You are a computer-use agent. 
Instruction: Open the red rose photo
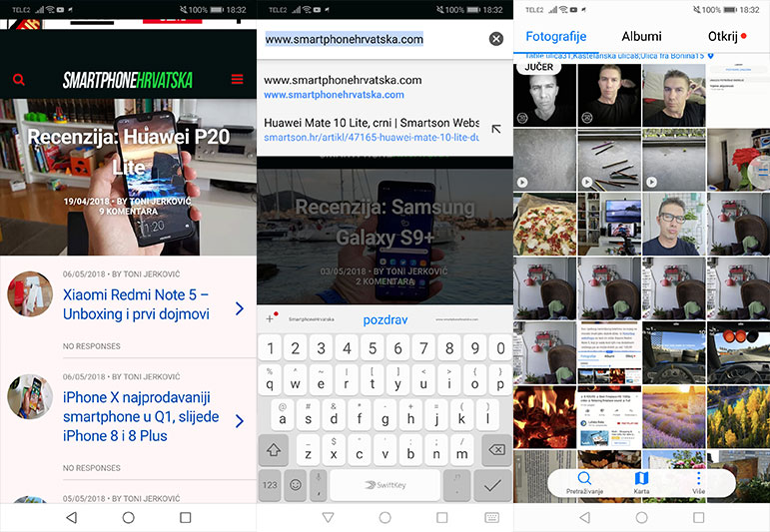tap(738, 160)
